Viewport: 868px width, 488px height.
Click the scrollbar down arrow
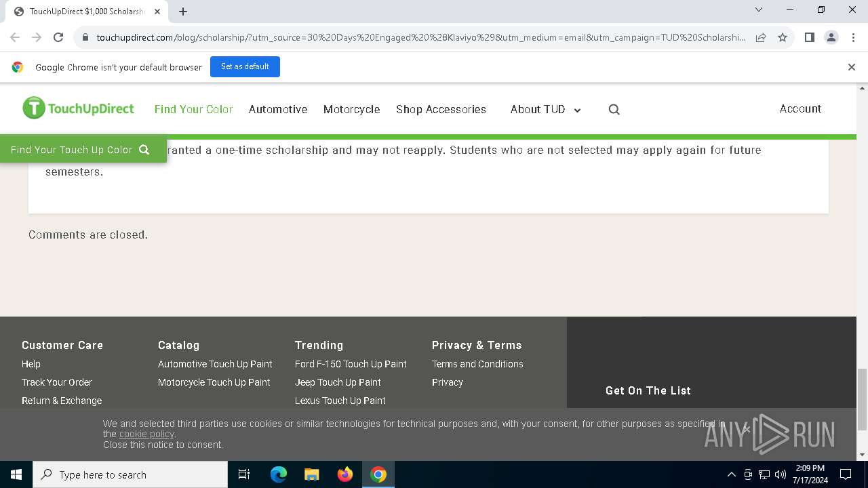862,455
